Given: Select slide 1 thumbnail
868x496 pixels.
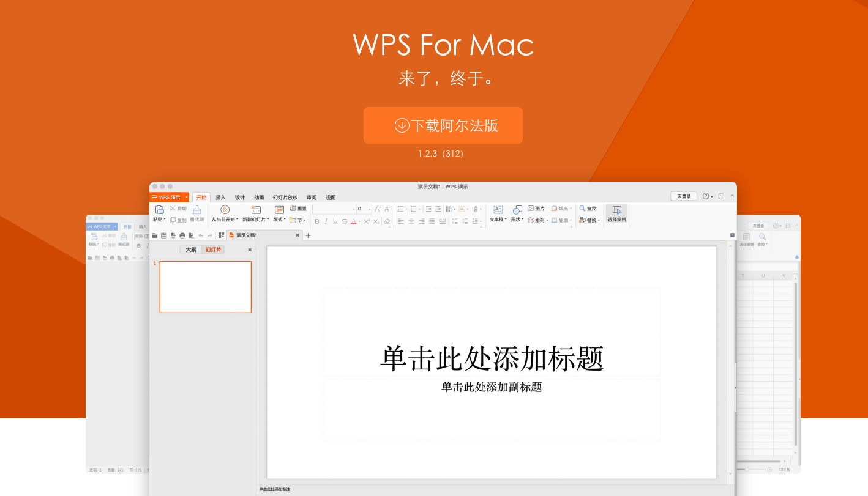Looking at the screenshot, I should coord(206,287).
